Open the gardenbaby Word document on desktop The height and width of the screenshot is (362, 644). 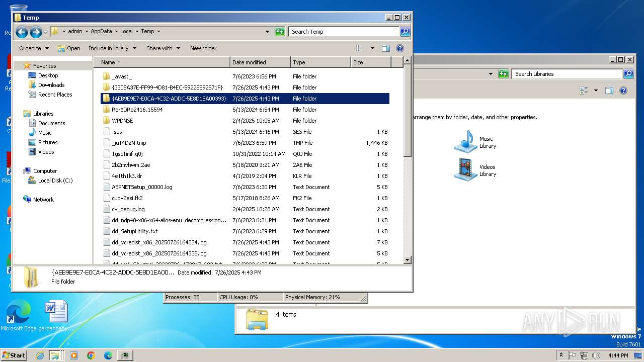[56, 316]
